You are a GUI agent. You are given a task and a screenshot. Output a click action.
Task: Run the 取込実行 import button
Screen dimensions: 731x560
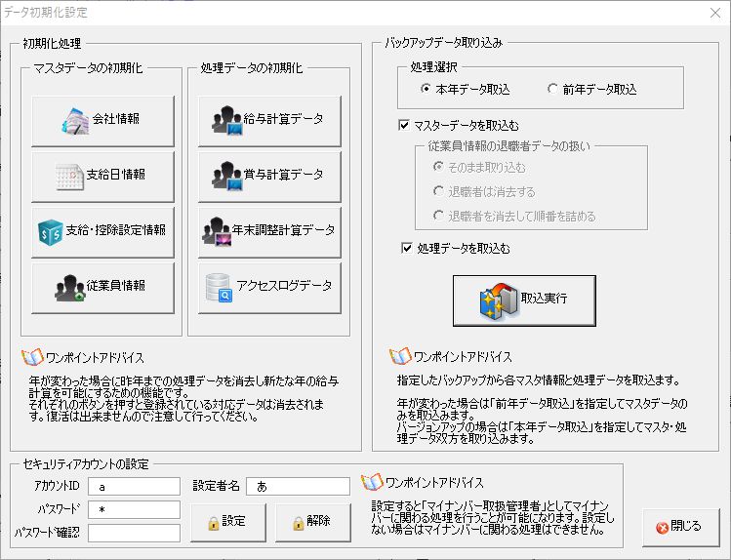tap(523, 300)
